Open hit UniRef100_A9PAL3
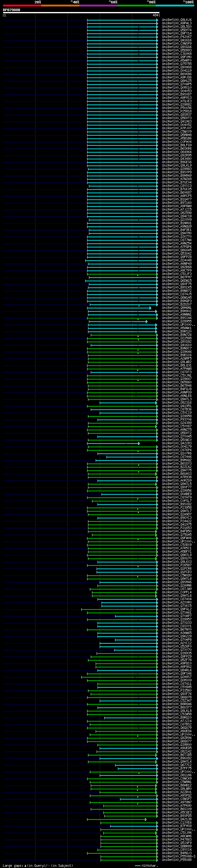The width and height of the screenshot is (197, 868). (x=177, y=23)
